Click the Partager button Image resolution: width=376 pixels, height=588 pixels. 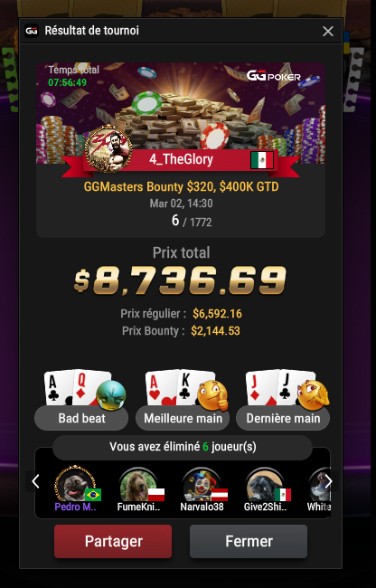[113, 541]
